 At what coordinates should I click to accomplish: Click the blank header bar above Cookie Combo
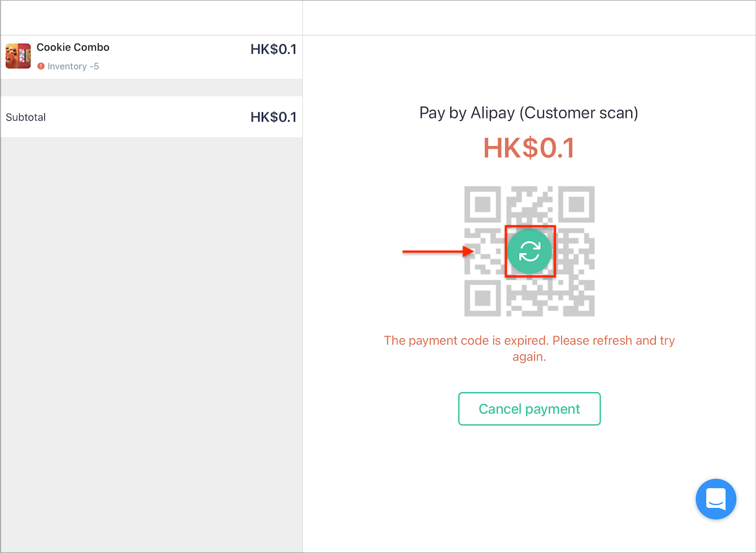(151, 18)
